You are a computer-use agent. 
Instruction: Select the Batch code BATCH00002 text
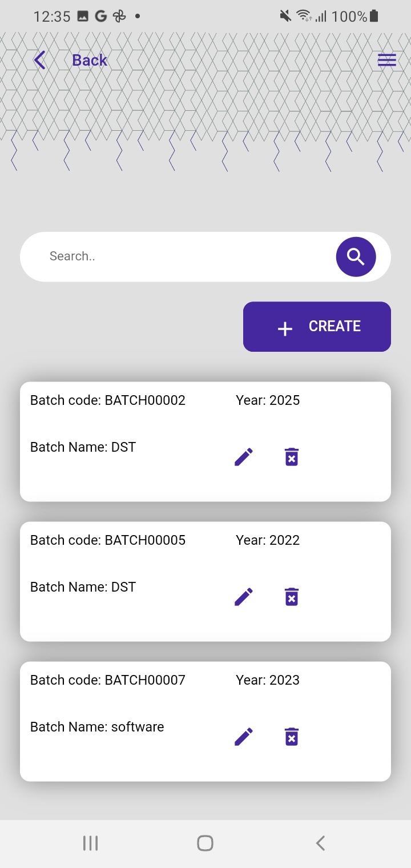coord(108,400)
